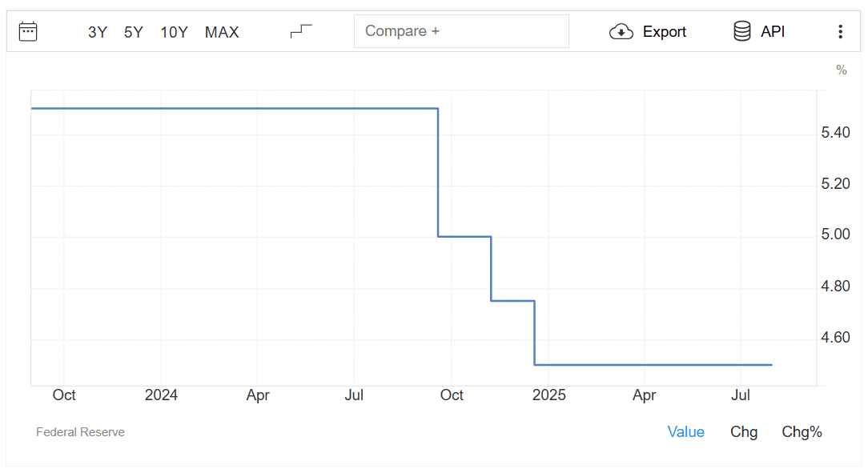Click the 5.00 rate step on chart line
The height and width of the screenshot is (473, 868).
[464, 237]
